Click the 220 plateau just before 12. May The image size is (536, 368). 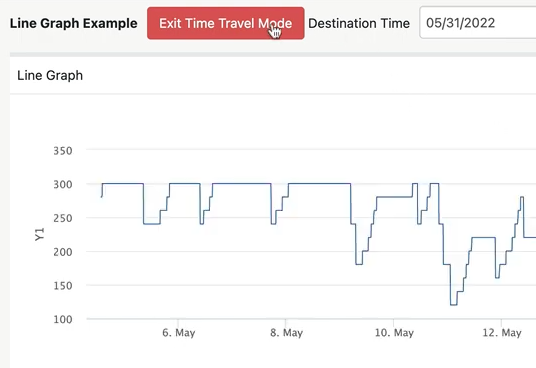coord(483,237)
